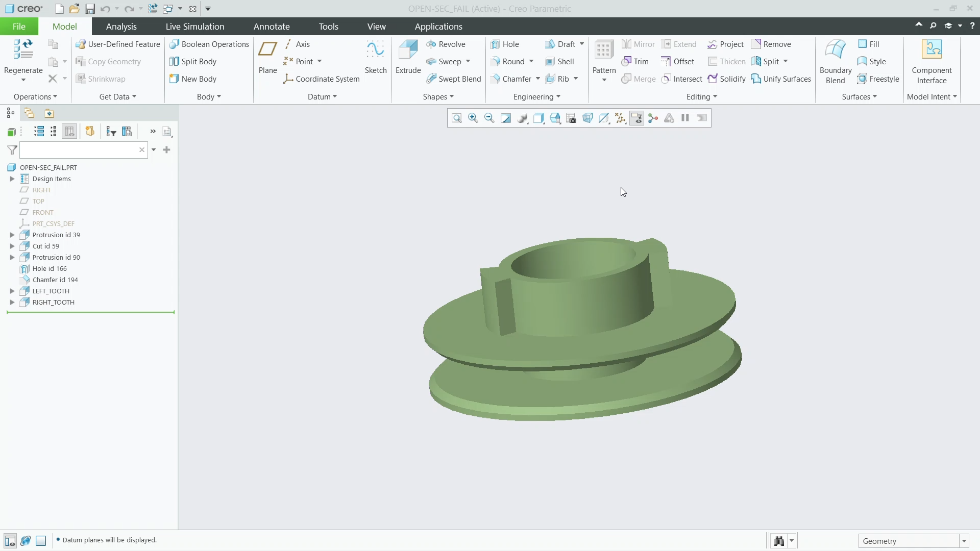Switch to the Analysis tab
980x551 pixels.
121,27
